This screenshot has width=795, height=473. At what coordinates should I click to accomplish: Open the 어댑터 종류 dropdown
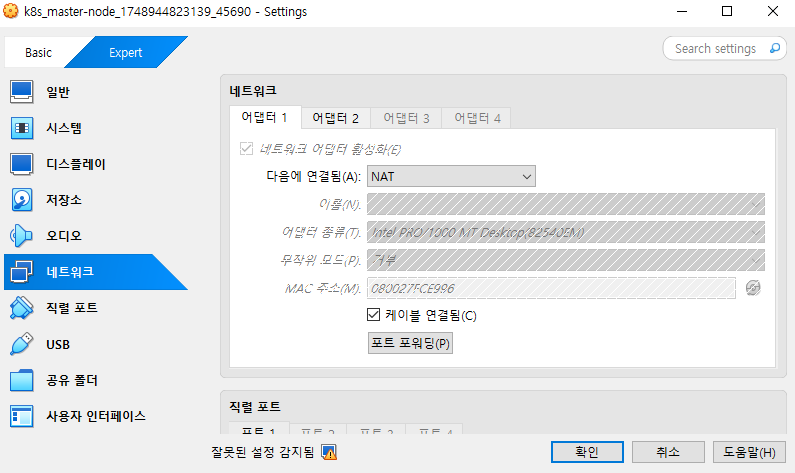coord(566,232)
